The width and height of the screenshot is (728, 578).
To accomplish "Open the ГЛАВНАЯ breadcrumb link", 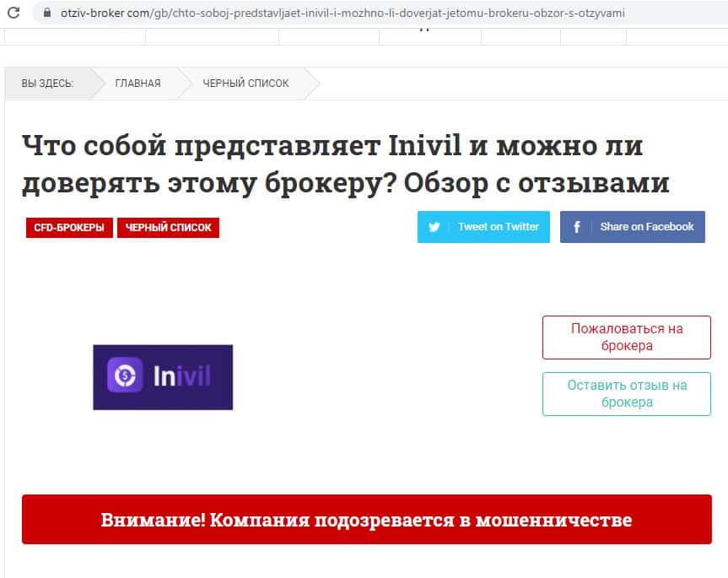I will tap(138, 84).
